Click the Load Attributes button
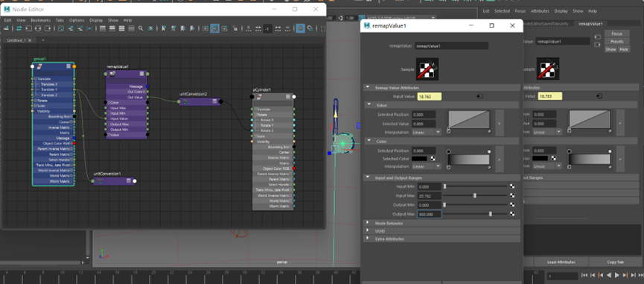 pyautogui.click(x=561, y=262)
